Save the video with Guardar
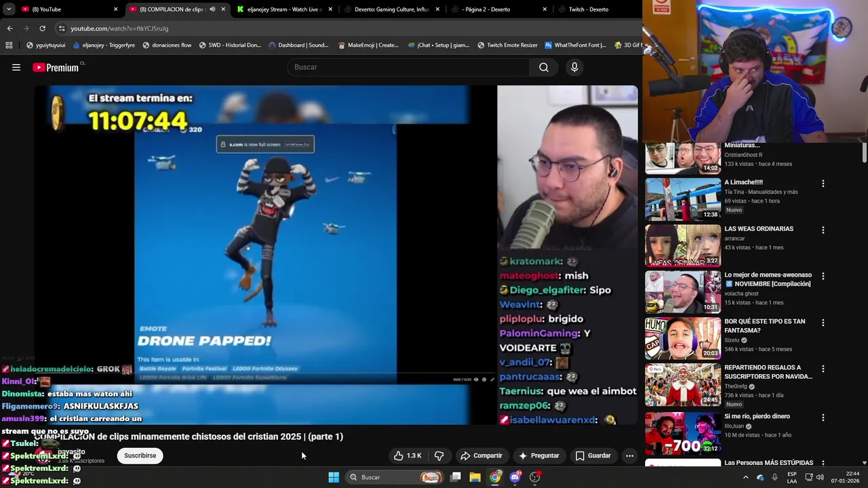This screenshot has width=868, height=488. tap(593, 455)
